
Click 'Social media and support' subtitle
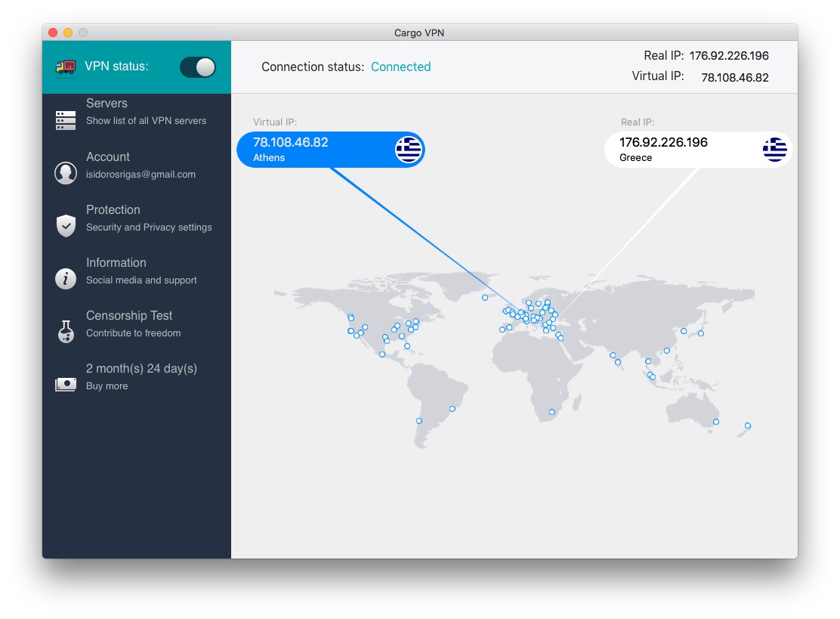[141, 280]
